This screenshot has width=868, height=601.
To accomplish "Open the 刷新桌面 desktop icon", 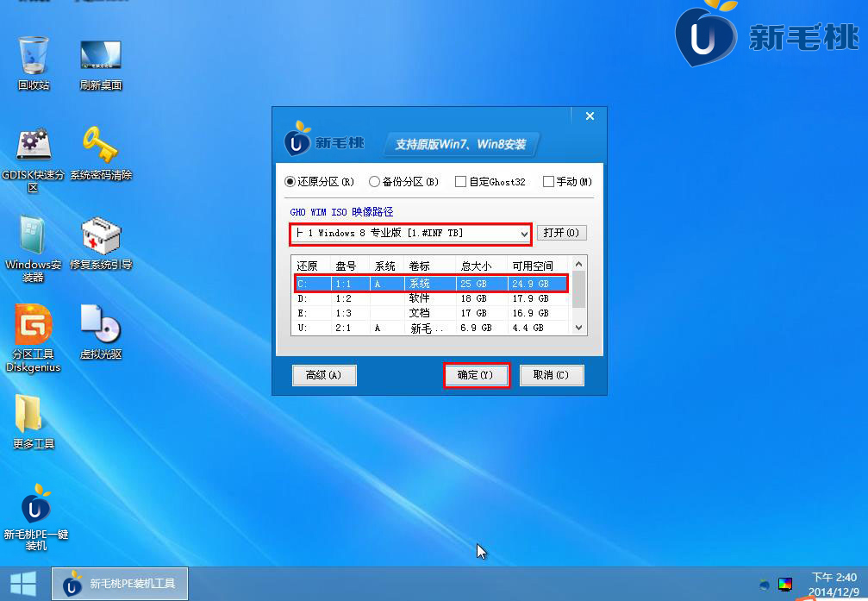I will tap(101, 63).
